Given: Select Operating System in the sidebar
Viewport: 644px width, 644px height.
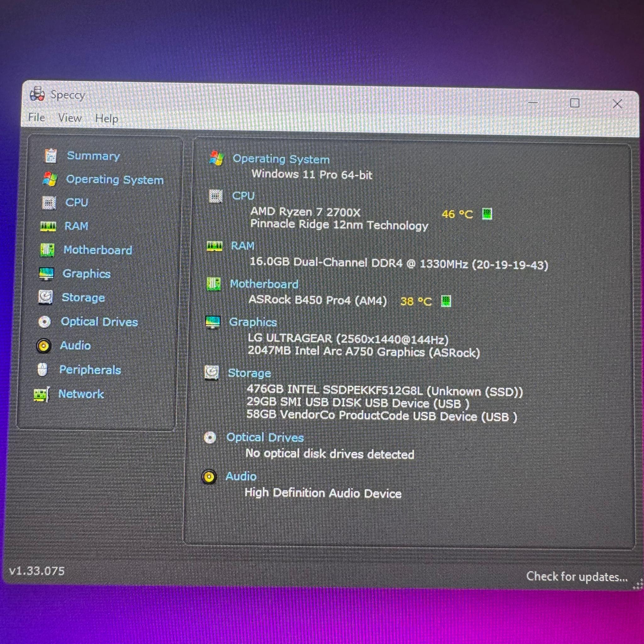Looking at the screenshot, I should [115, 180].
